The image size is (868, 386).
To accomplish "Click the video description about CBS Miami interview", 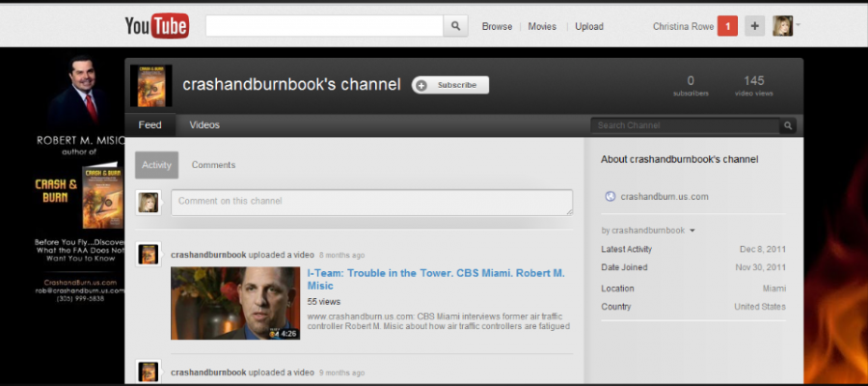I will (x=439, y=321).
